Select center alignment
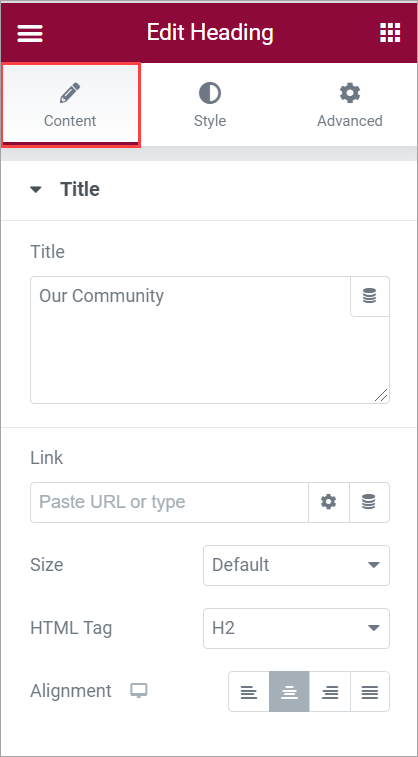418x757 pixels. click(x=289, y=691)
